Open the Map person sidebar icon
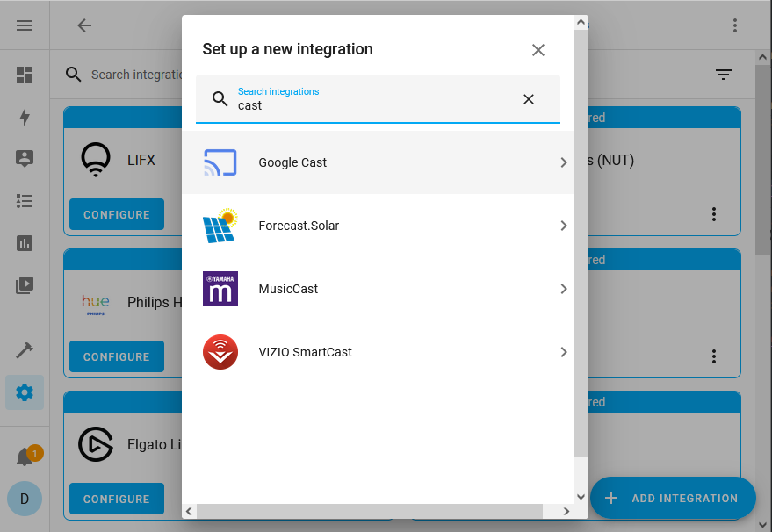The width and height of the screenshot is (772, 532). tap(25, 159)
